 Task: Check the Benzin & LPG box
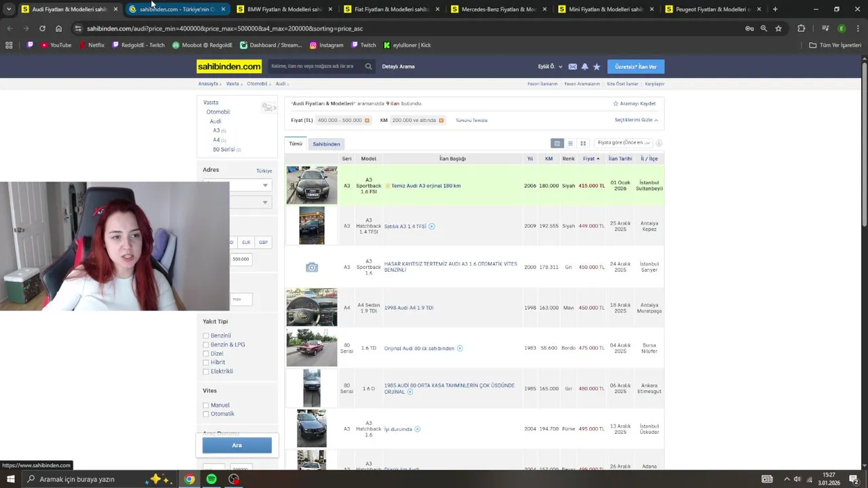click(205, 344)
